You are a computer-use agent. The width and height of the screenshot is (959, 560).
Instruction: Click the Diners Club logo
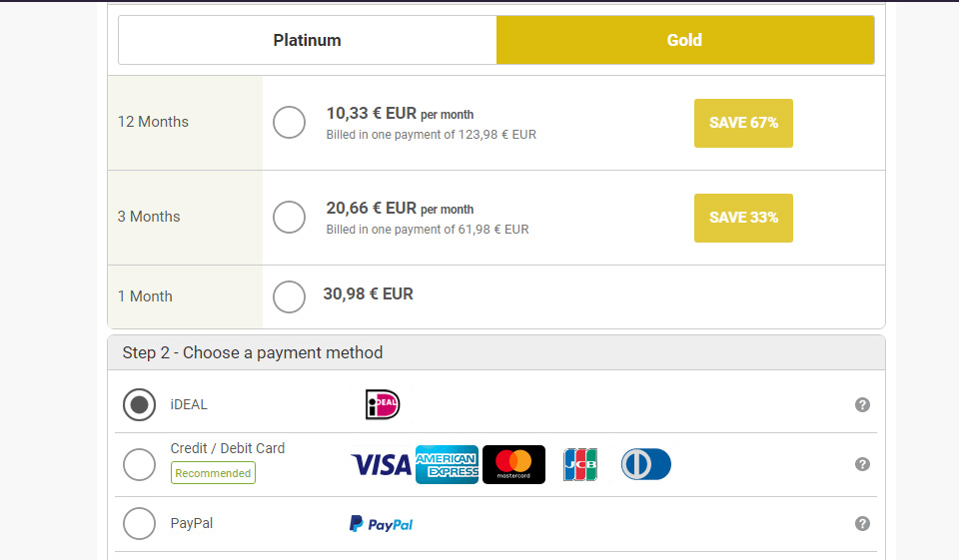645,464
